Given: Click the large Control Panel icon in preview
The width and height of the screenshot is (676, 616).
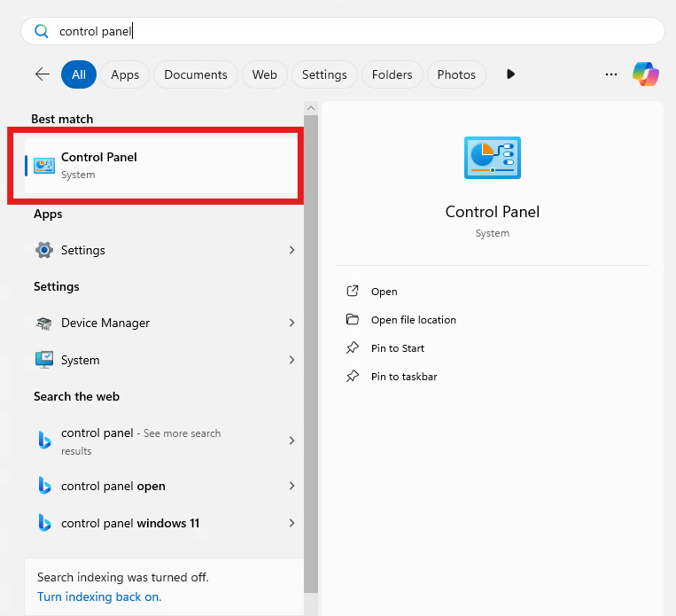Looking at the screenshot, I should tap(492, 159).
